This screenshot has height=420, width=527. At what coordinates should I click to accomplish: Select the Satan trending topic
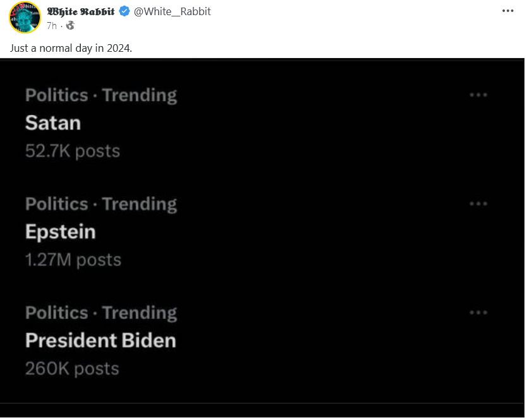point(53,123)
